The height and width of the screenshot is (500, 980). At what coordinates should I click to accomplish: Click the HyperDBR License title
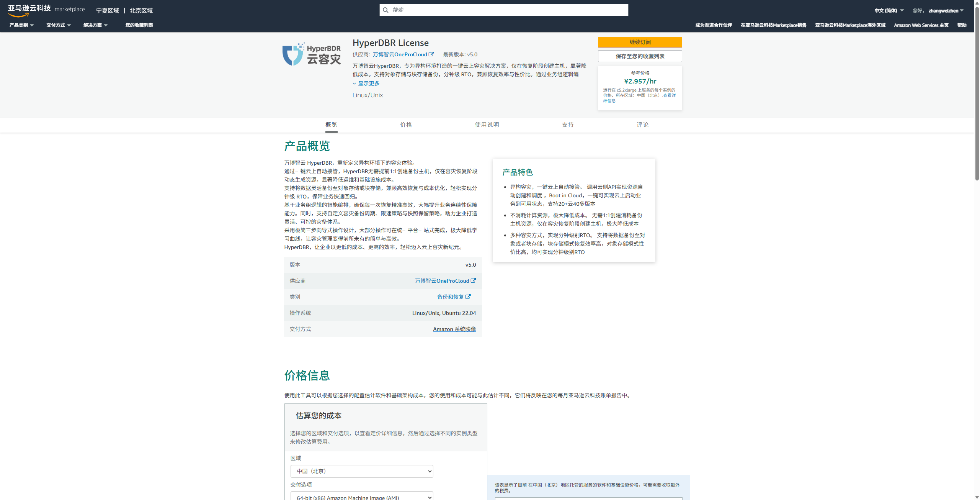[x=390, y=43]
